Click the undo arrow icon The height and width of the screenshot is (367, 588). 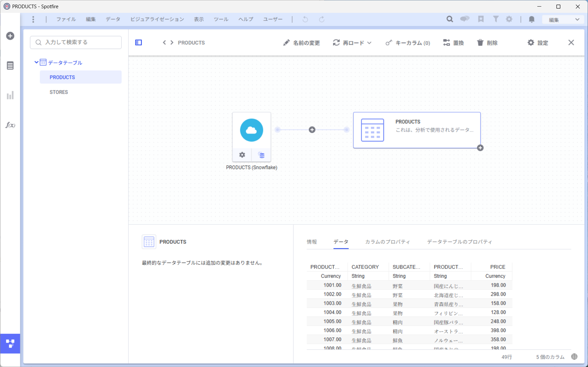305,19
